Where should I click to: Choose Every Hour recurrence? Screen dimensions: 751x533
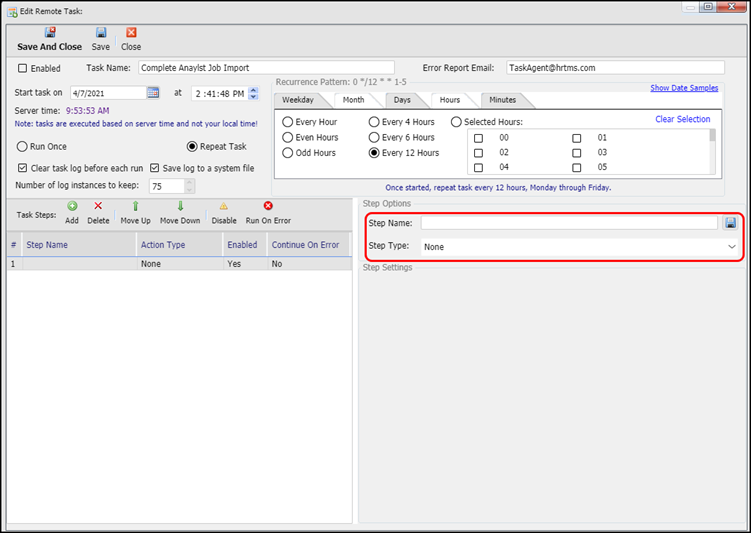(287, 122)
